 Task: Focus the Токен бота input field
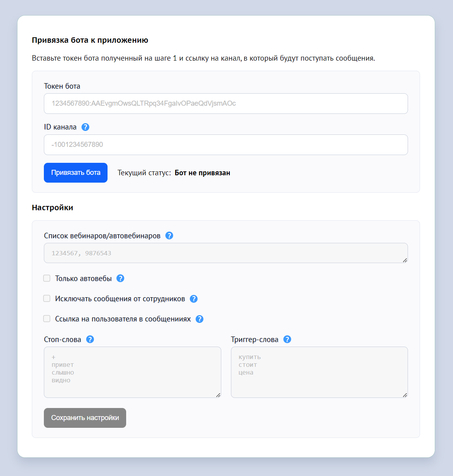pos(226,103)
